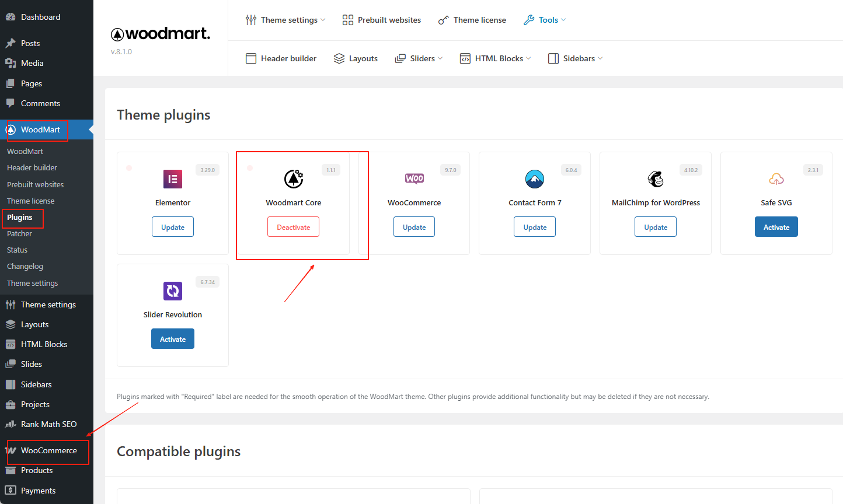The width and height of the screenshot is (843, 504).
Task: Expand the Tools dropdown menu
Action: [x=545, y=20]
